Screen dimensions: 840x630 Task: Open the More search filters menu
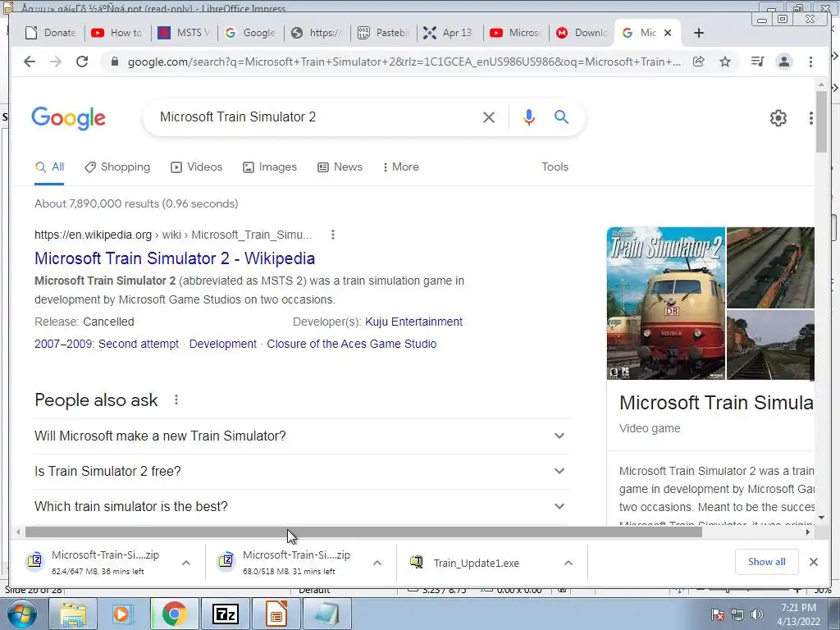coord(400,167)
